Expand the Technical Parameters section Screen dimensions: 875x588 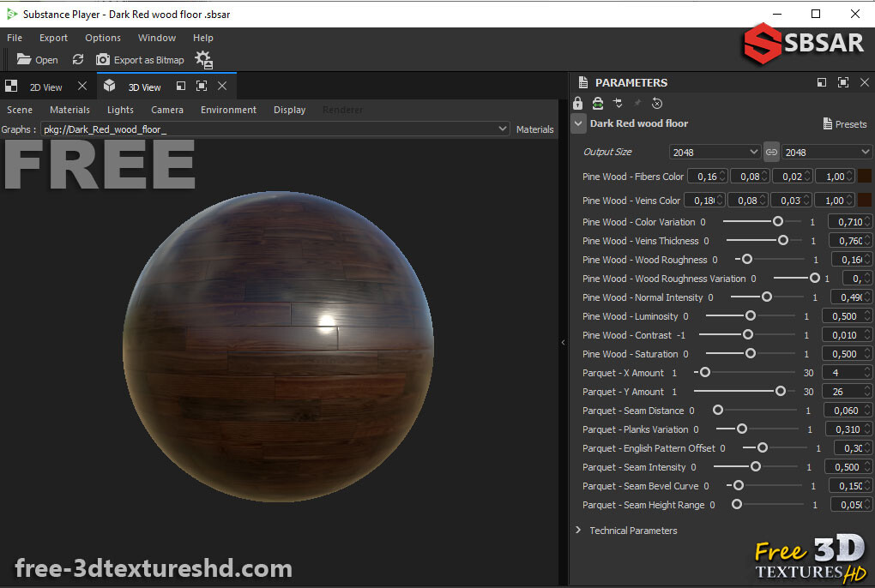(x=578, y=531)
